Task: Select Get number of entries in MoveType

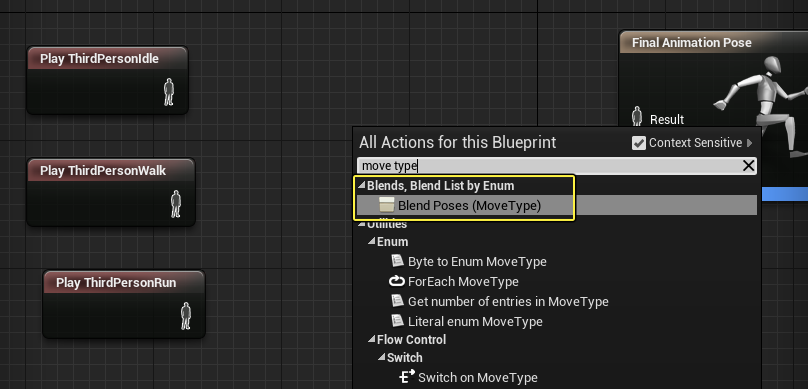Action: pyautogui.click(x=508, y=302)
